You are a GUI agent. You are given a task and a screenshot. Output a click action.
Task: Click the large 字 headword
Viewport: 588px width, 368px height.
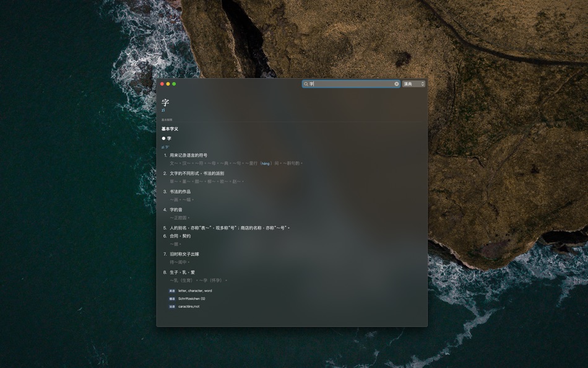(x=165, y=102)
